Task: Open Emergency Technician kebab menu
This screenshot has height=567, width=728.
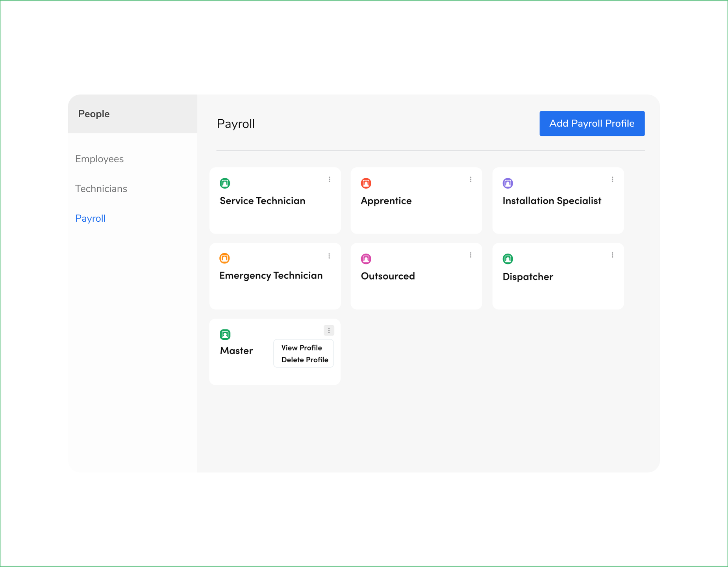Action: pyautogui.click(x=329, y=256)
